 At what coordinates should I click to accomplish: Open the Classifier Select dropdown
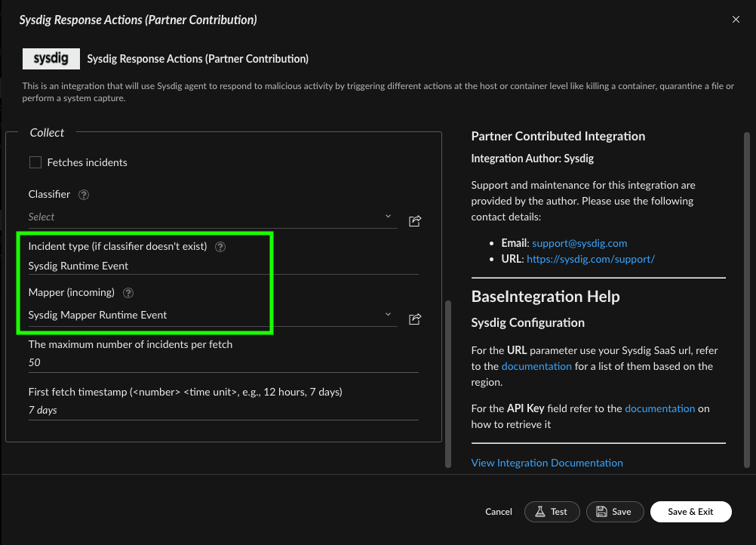coord(213,217)
